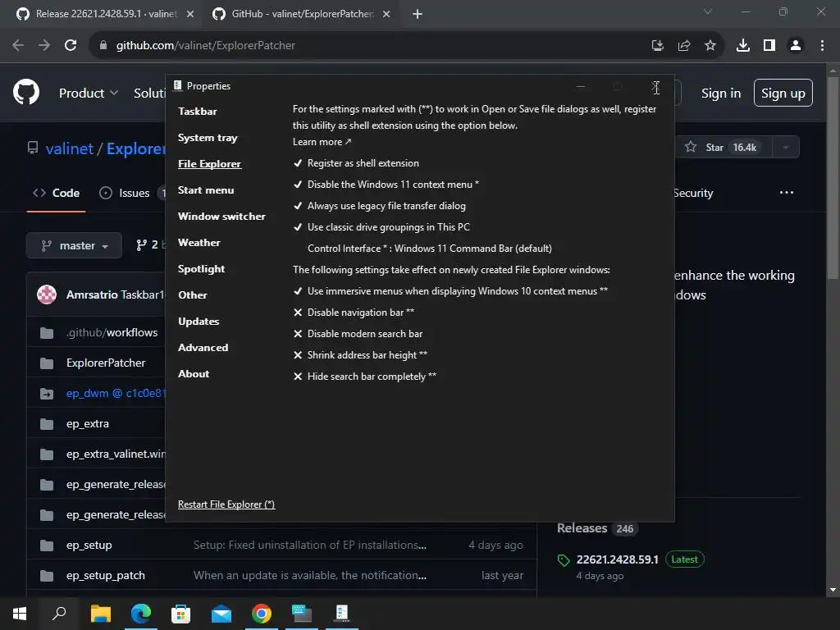
Task: Open the Chrome three-dot menu
Action: [x=822, y=46]
